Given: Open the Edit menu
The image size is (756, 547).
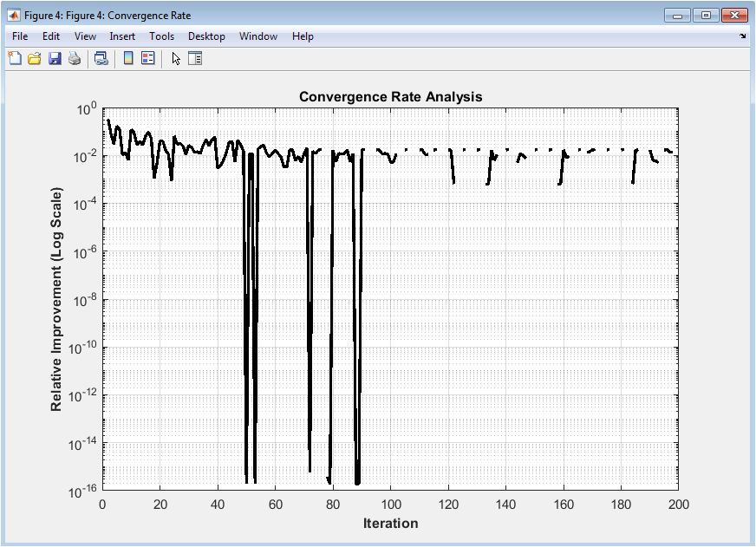Looking at the screenshot, I should coord(51,36).
